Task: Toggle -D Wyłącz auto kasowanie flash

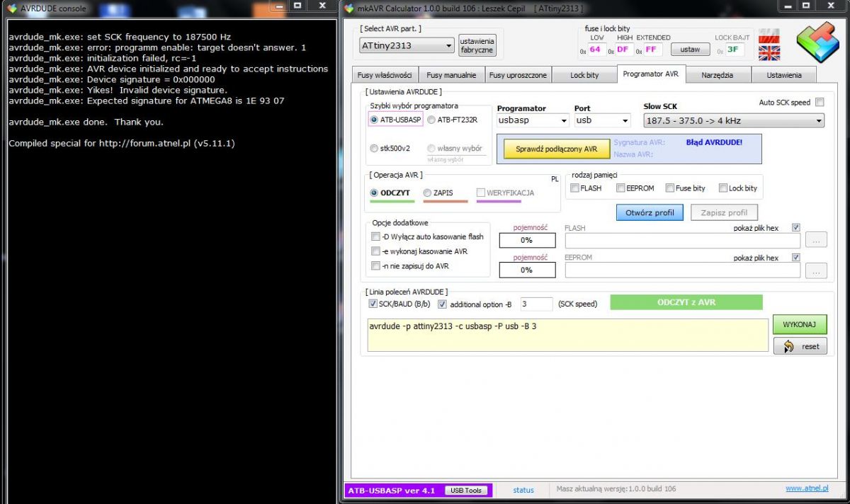Action: [375, 236]
